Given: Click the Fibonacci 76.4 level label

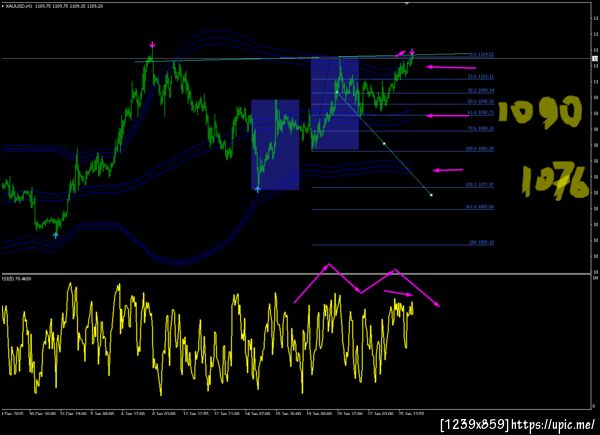Looking at the screenshot, I should point(481,129).
